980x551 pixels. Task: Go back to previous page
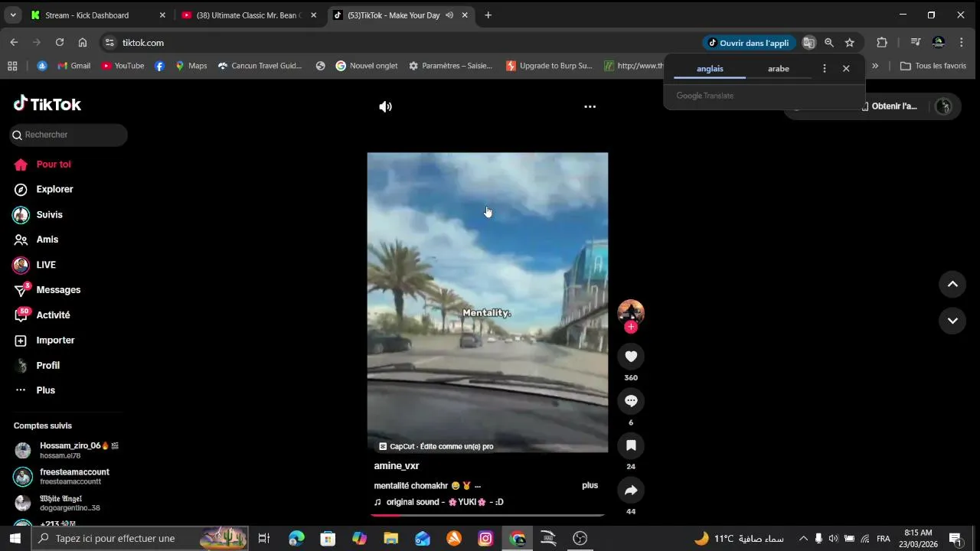14,43
